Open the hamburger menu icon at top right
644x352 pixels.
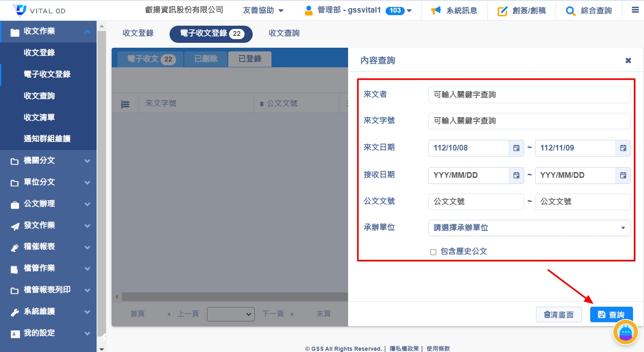pyautogui.click(x=635, y=10)
